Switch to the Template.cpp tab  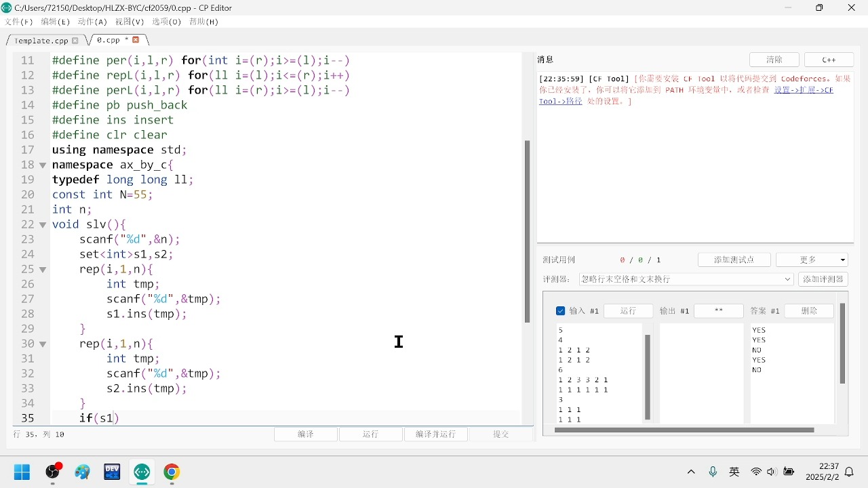[x=41, y=41]
